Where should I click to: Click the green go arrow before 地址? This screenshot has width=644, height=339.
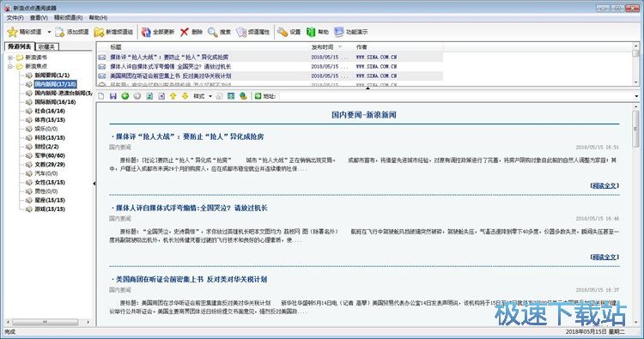click(x=258, y=96)
